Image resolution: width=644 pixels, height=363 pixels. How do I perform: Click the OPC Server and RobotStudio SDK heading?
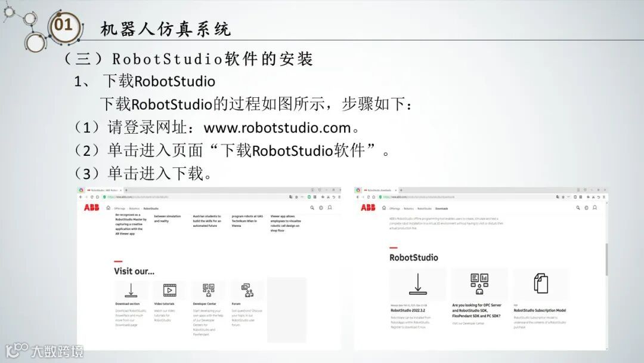pyautogui.click(x=476, y=310)
